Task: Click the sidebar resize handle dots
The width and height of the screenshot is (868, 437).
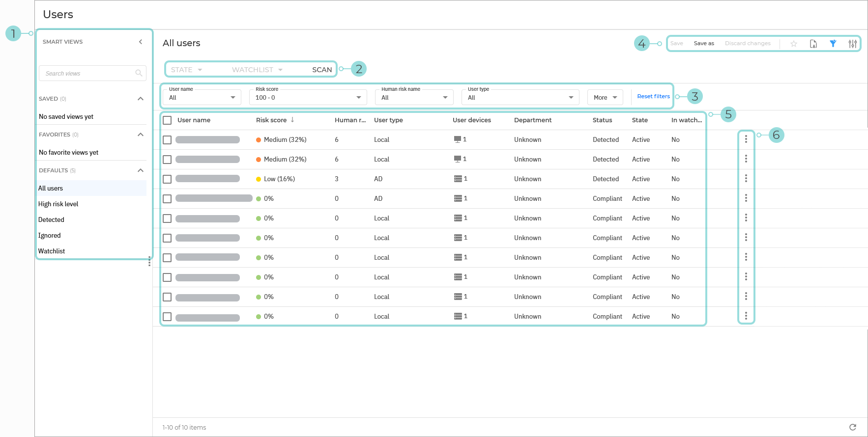Action: tap(149, 262)
